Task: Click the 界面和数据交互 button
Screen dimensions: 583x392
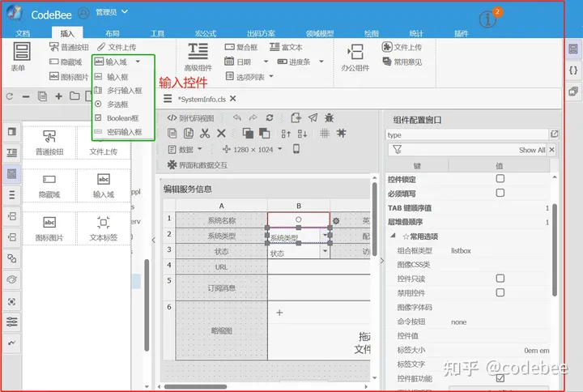Action: tap(197, 165)
